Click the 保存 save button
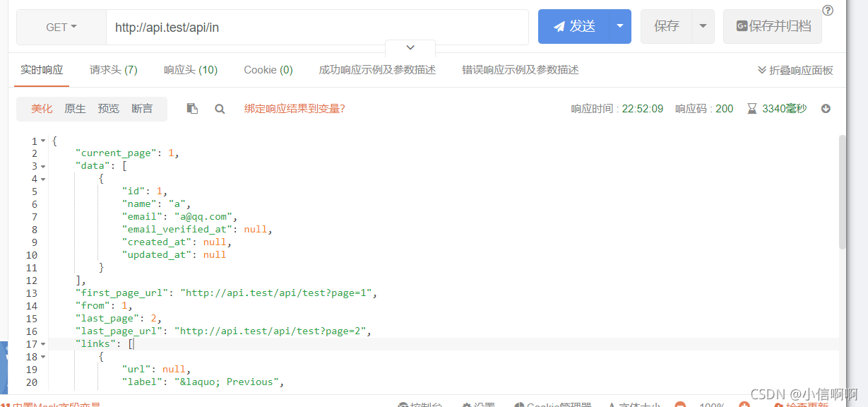The width and height of the screenshot is (868, 407). 666,27
